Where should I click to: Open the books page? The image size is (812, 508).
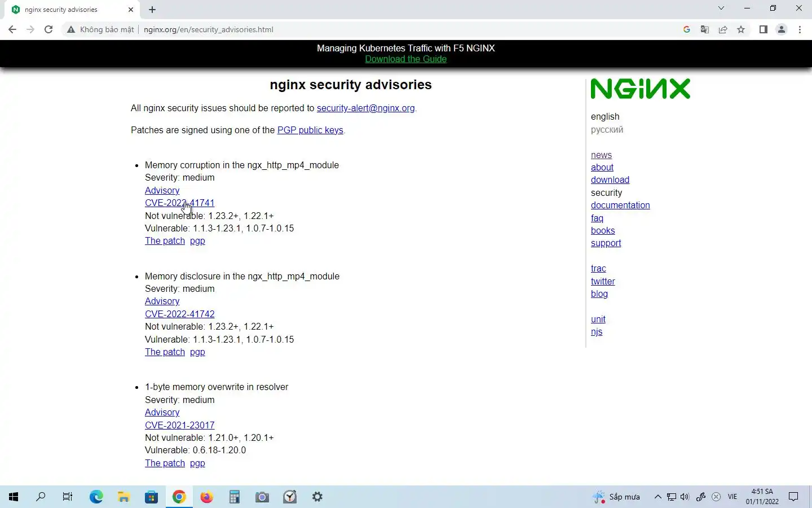click(x=603, y=230)
